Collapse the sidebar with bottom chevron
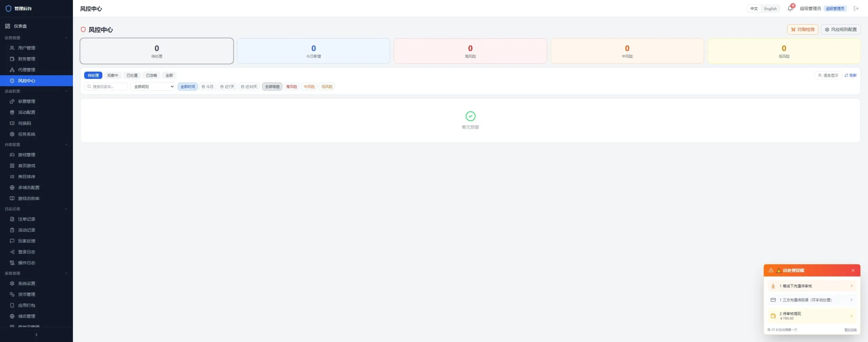The height and width of the screenshot is (342, 868). [36, 335]
